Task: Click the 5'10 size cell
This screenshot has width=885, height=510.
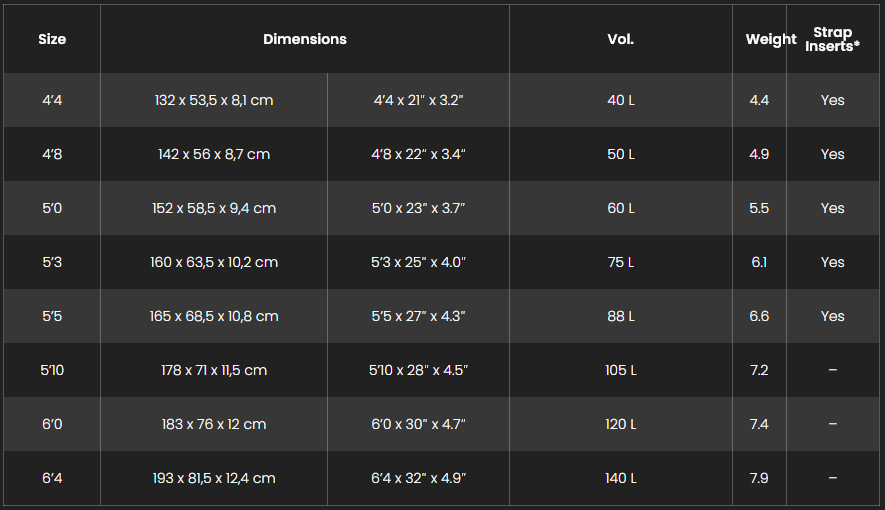Action: tap(52, 370)
